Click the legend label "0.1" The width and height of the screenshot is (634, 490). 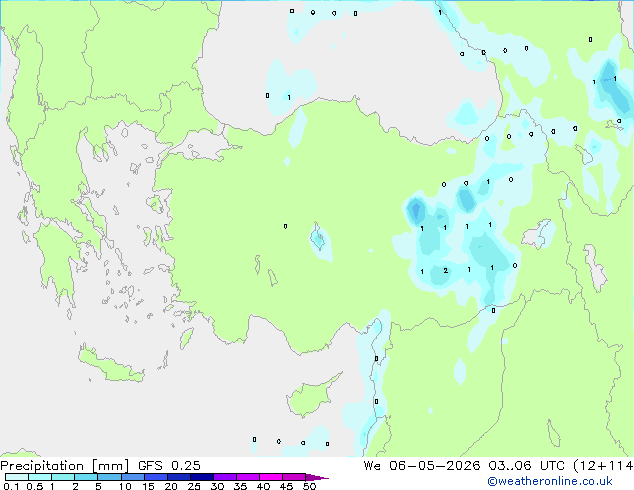click(x=11, y=486)
